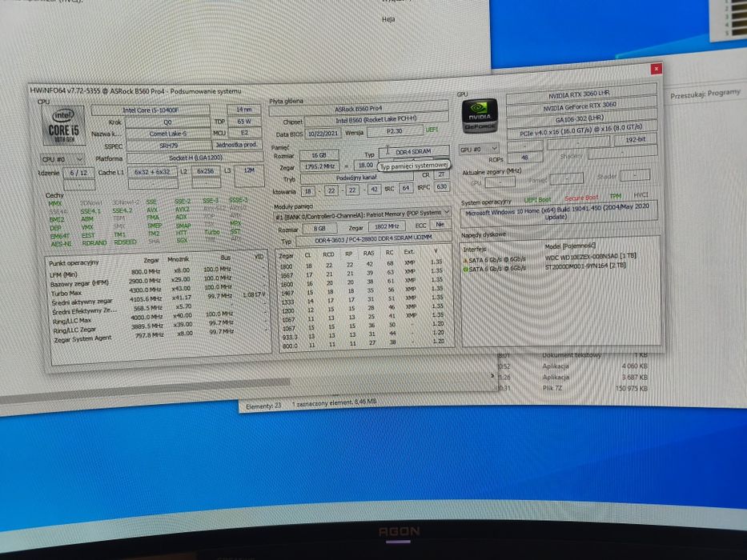Click the 'Jednostka prod.' button
The height and width of the screenshot is (560, 747).
coord(237,145)
